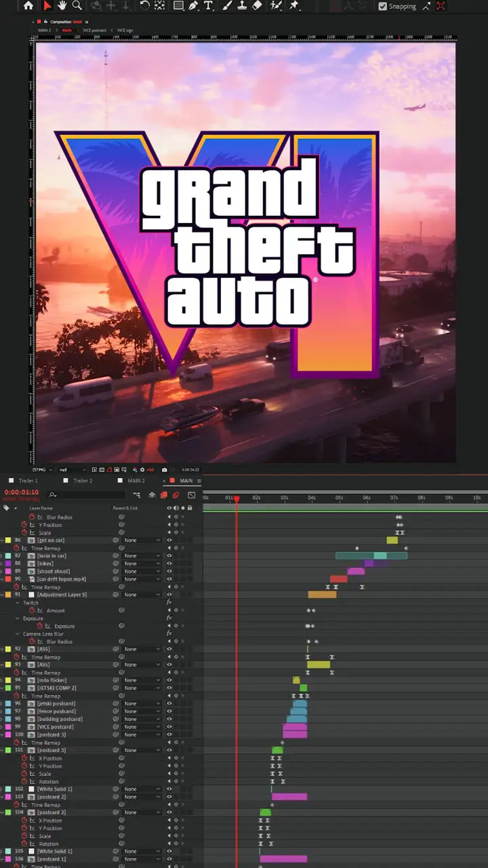Collapse layer 104 postcard 2 properties

coord(2,812)
